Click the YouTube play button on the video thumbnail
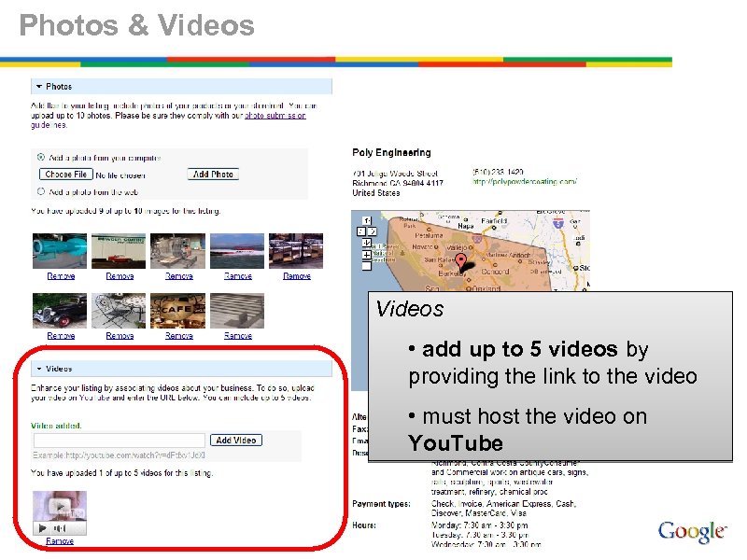 coord(60,505)
